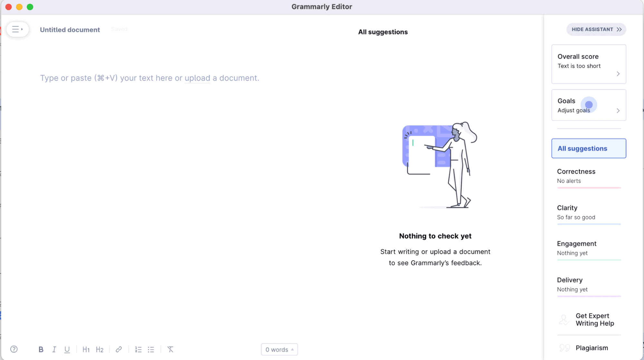The height and width of the screenshot is (360, 644).
Task: Select the H2 heading style
Action: click(100, 349)
